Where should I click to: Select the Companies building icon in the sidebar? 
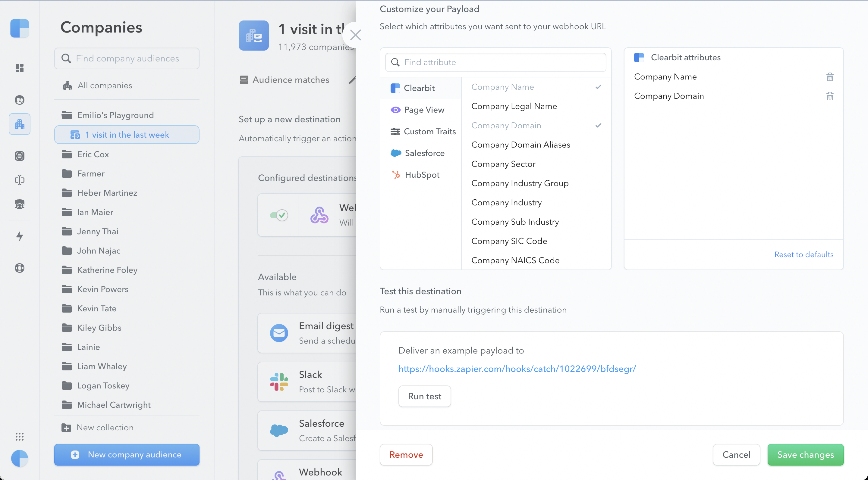20,124
